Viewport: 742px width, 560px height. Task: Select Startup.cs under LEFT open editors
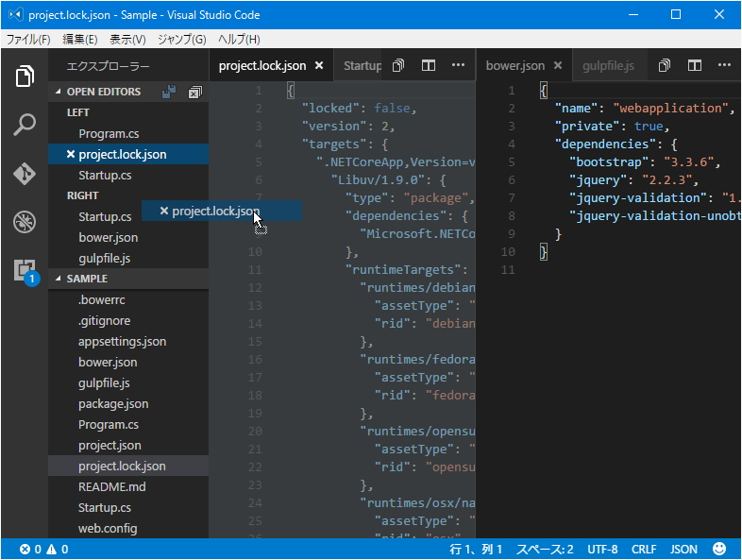pyautogui.click(x=128, y=175)
